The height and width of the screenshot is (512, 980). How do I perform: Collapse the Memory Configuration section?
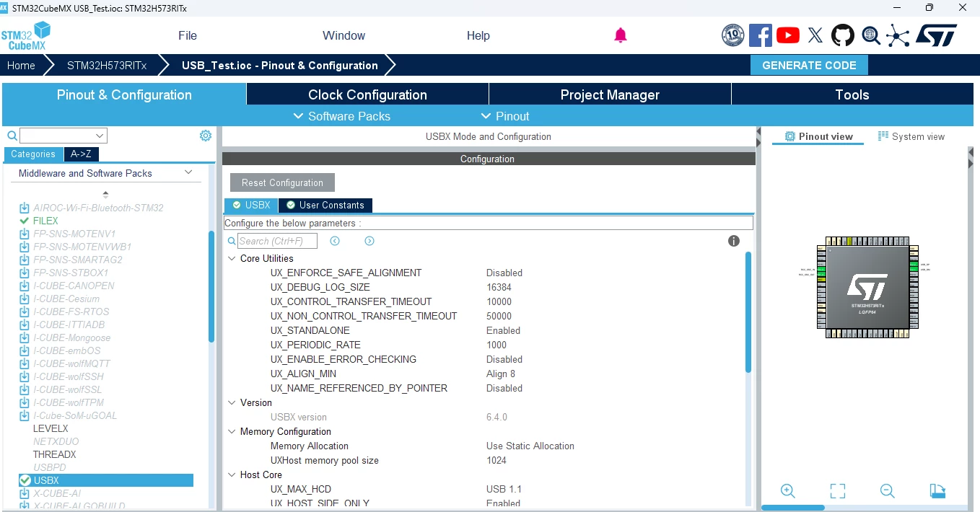tap(232, 431)
